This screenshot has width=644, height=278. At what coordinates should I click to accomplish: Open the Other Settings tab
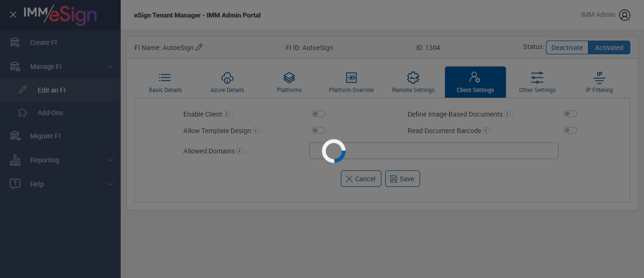[x=537, y=82]
